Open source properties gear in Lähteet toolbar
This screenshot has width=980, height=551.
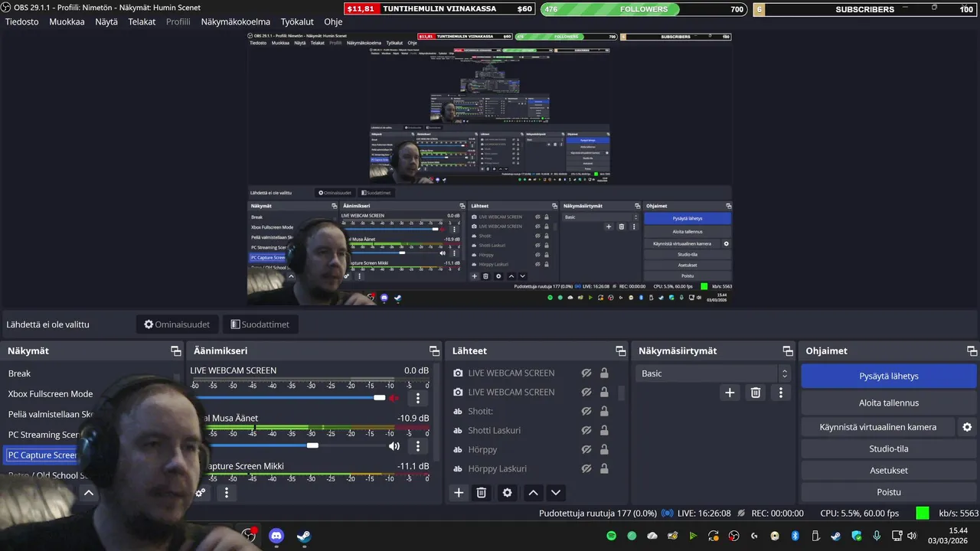point(507,493)
